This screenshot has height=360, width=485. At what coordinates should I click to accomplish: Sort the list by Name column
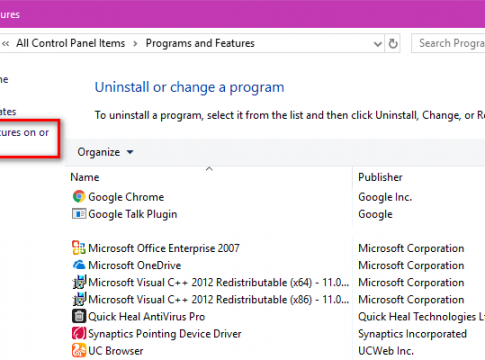(85, 177)
